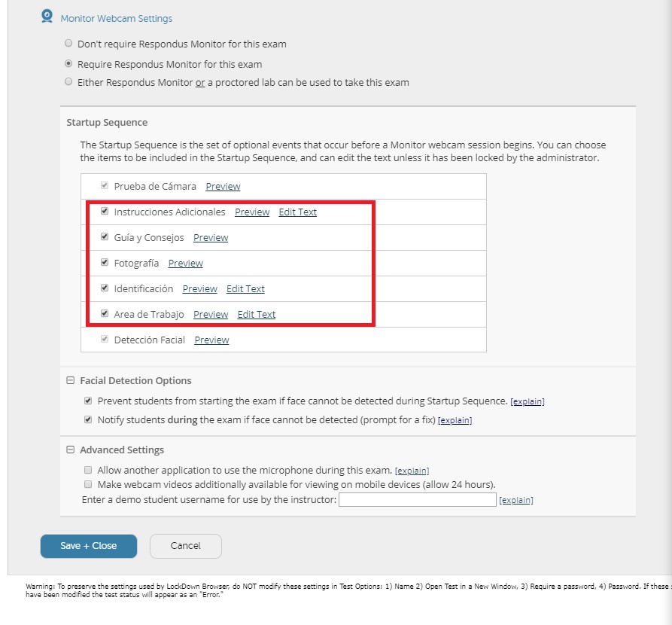Image resolution: width=672 pixels, height=625 pixels.
Task: Toggle the Guía y Consejos checkbox
Action: point(105,237)
